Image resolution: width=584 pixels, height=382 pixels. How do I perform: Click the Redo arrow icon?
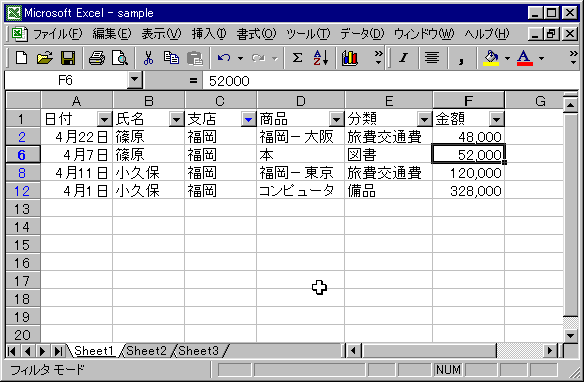tap(258, 58)
